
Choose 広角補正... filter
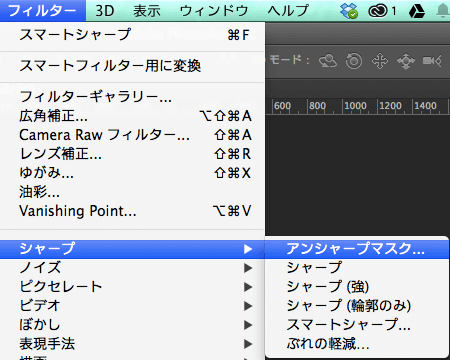133,116
